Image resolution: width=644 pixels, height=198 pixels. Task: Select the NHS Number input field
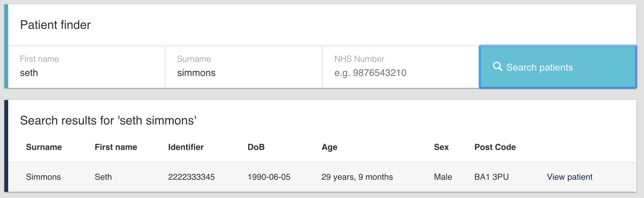(400, 73)
